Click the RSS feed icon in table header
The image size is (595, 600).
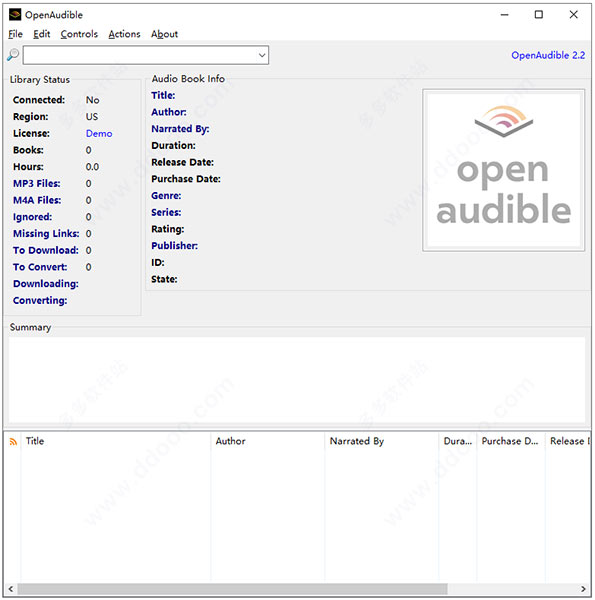13,442
